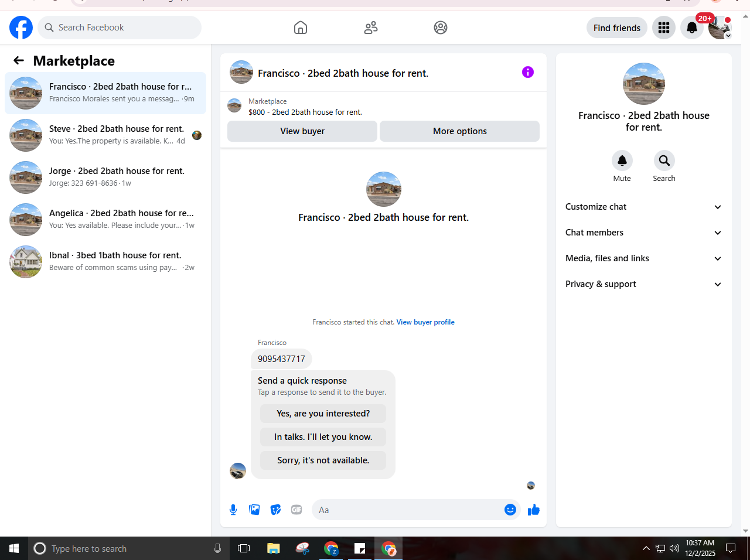Expand Customize chat section
This screenshot has width=750, height=560.
(x=644, y=207)
